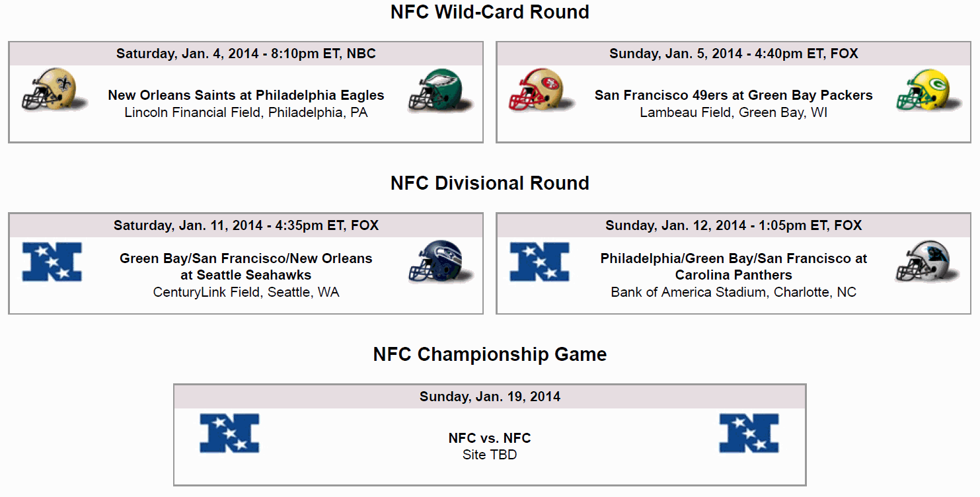
Task: Click the right NFC logo in Championship box
Action: click(x=749, y=433)
